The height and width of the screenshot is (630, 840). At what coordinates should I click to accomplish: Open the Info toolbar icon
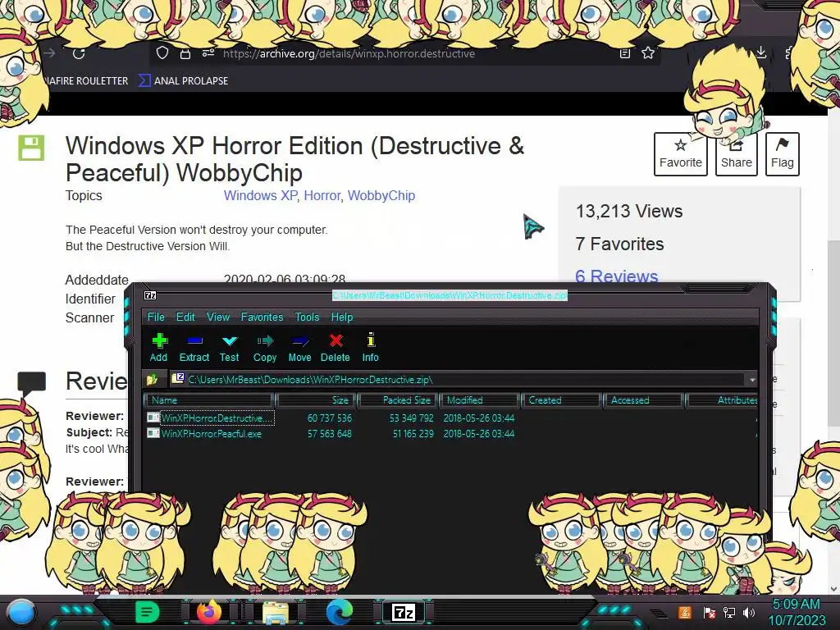(370, 347)
